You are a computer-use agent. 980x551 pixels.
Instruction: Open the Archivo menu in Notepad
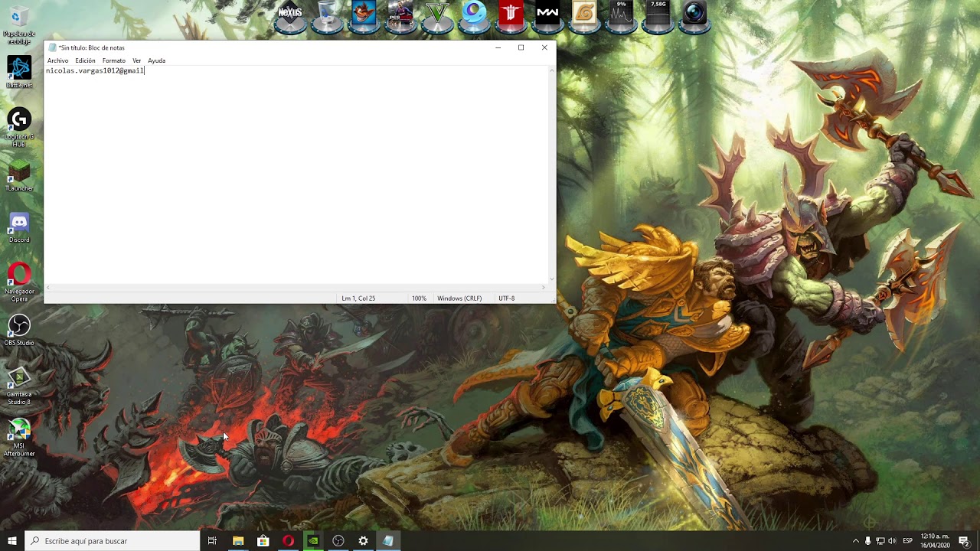tap(57, 60)
